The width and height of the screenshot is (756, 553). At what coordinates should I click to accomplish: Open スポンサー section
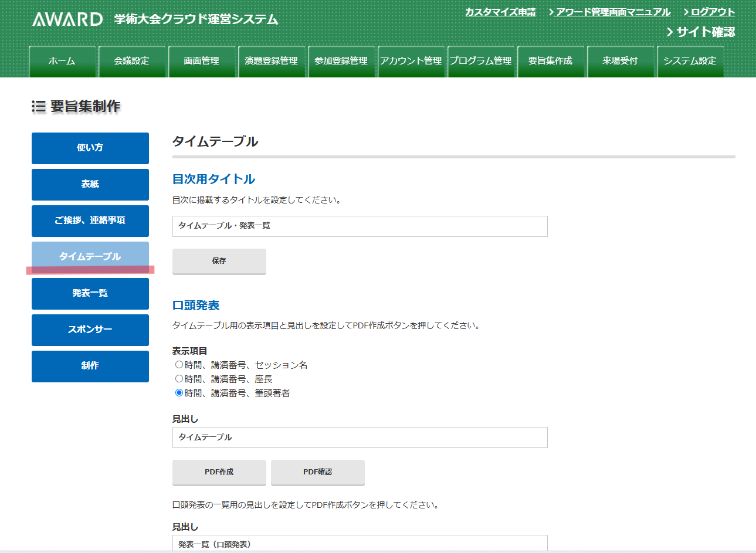tap(90, 330)
